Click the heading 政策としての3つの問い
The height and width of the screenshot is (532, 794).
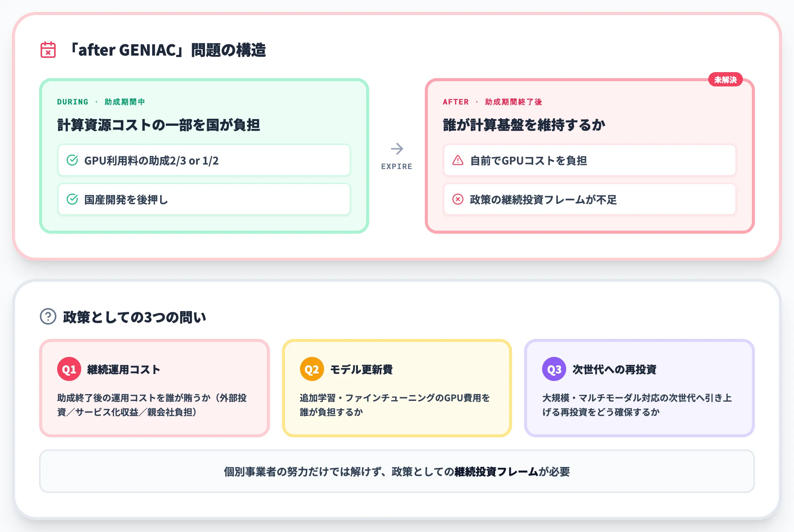point(135,317)
